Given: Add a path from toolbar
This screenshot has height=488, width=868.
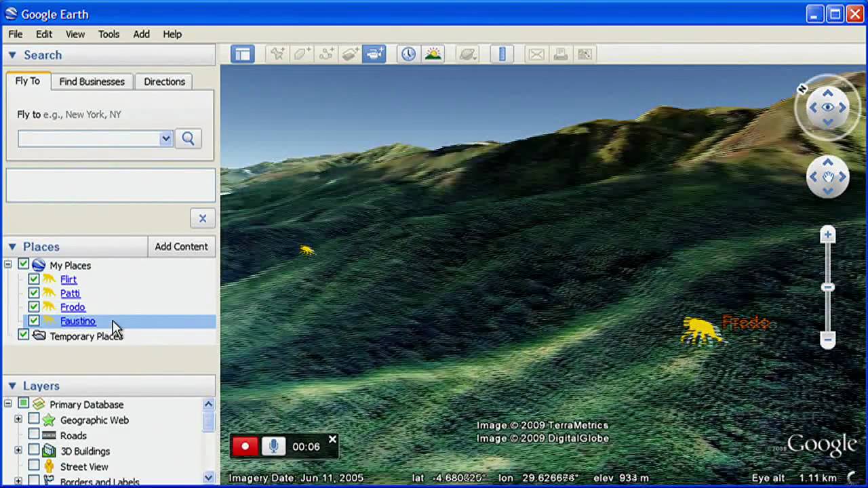Looking at the screenshot, I should 326,54.
